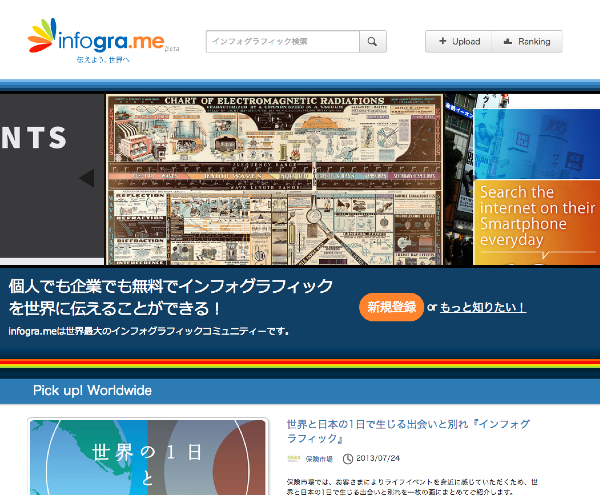Click the magnifier search button
The height and width of the screenshot is (495, 600).
point(373,41)
